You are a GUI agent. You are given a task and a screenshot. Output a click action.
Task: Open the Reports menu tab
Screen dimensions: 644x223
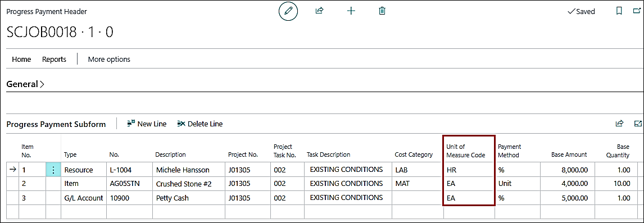(54, 59)
